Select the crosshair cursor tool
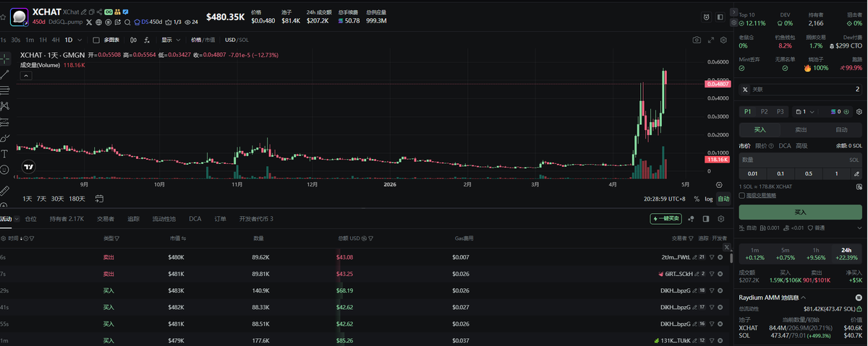Image resolution: width=868 pixels, height=346 pixels. click(5, 57)
